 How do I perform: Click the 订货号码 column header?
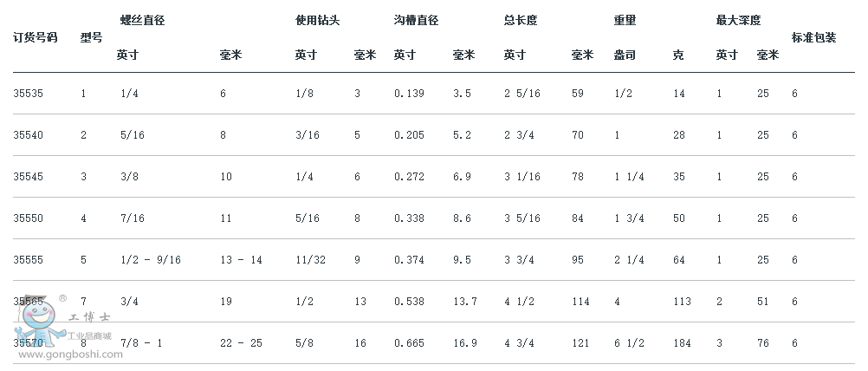(x=36, y=37)
